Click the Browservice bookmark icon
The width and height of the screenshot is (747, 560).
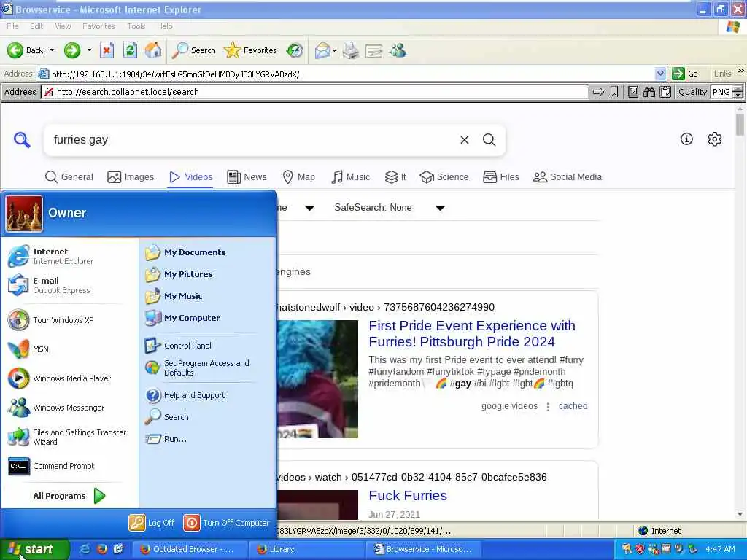614,92
